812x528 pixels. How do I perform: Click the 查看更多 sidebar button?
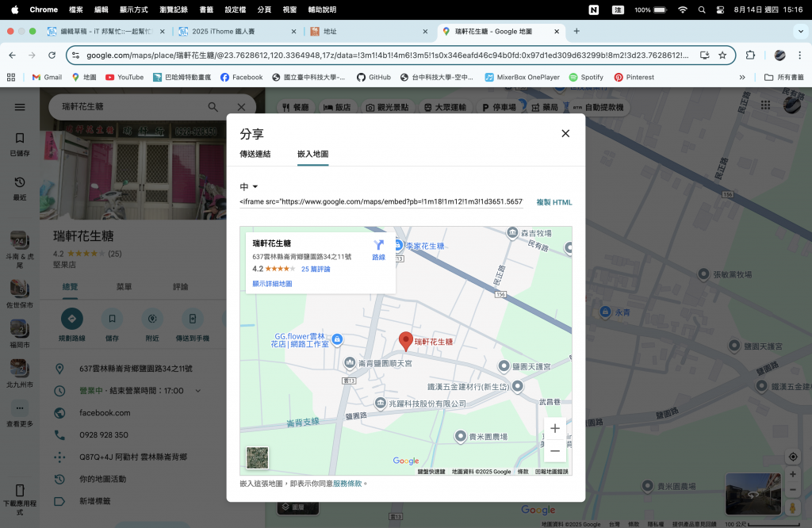(20, 414)
